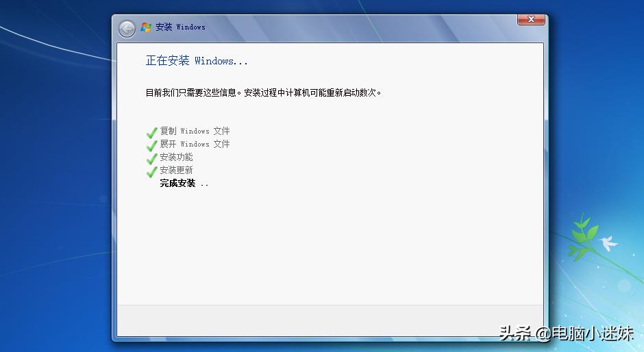Viewport: 644px width, 352px height.
Task: Click the 安装 Windows window title text
Action: tap(180, 27)
